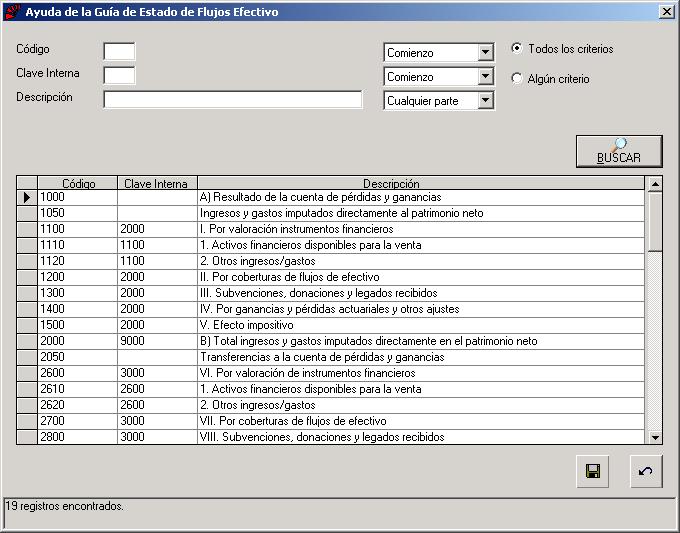Click the vertical scrollbar thumb of the table
This screenshot has height=533, width=680.
[655, 222]
